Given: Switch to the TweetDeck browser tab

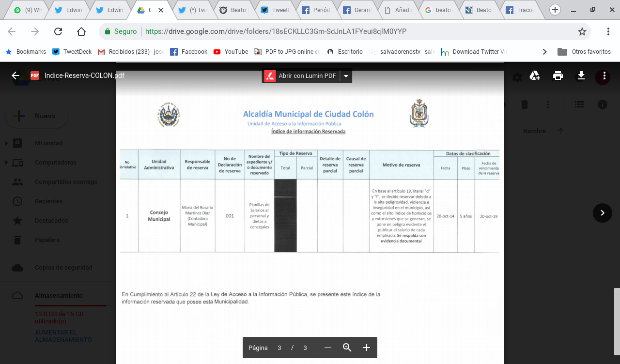Looking at the screenshot, I should (x=277, y=10).
